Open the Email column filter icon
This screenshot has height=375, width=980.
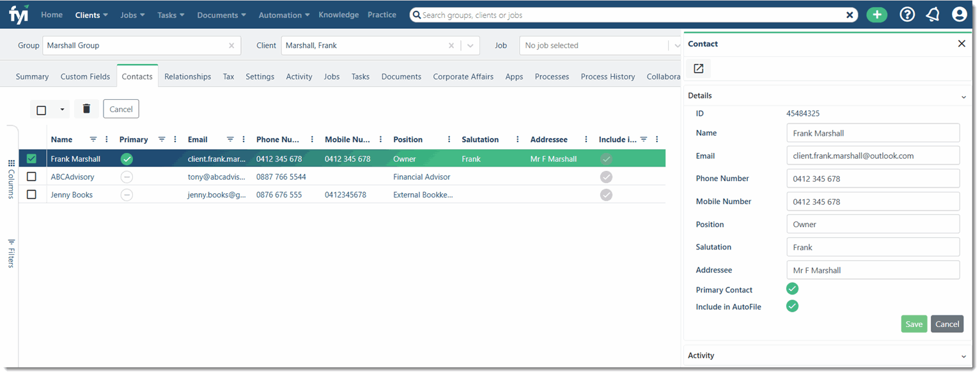[x=230, y=140]
